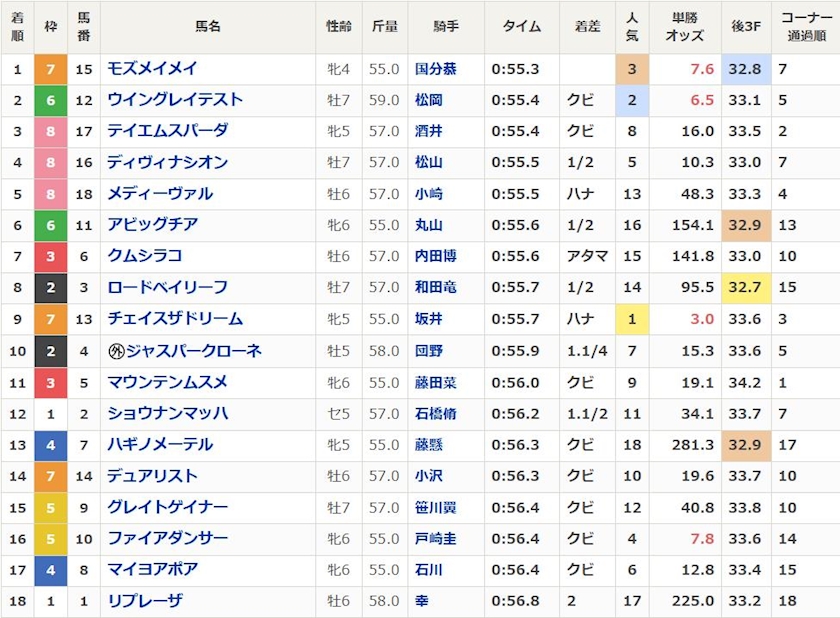This screenshot has height=618, width=840.
Task: Click the 単勝オッズ column header
Action: pos(683,27)
